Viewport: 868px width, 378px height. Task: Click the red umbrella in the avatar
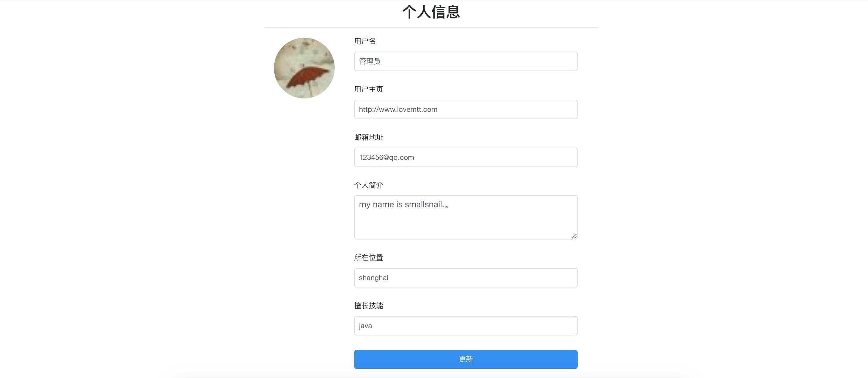tap(307, 77)
